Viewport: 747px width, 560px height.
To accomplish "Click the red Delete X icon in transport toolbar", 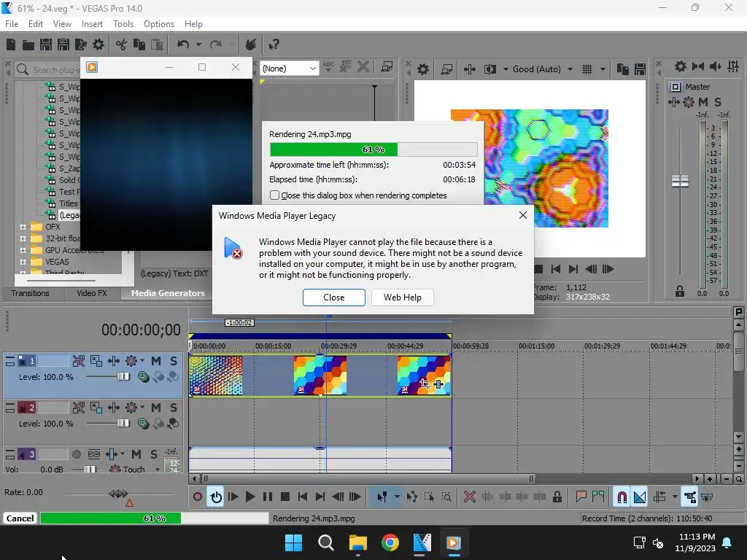I will click(470, 497).
